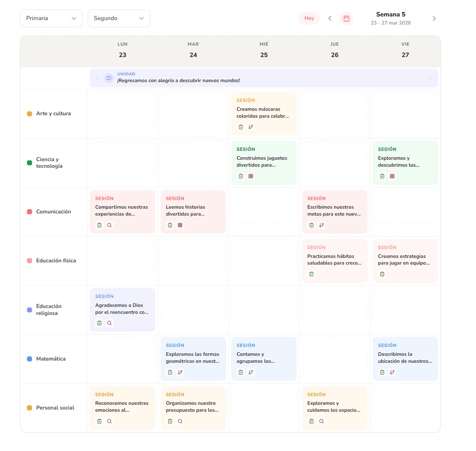Image resolution: width=476 pixels, height=451 pixels.
Task: Click magnifier icon in Compartimos nuestras experiencias session
Action: (x=109, y=225)
